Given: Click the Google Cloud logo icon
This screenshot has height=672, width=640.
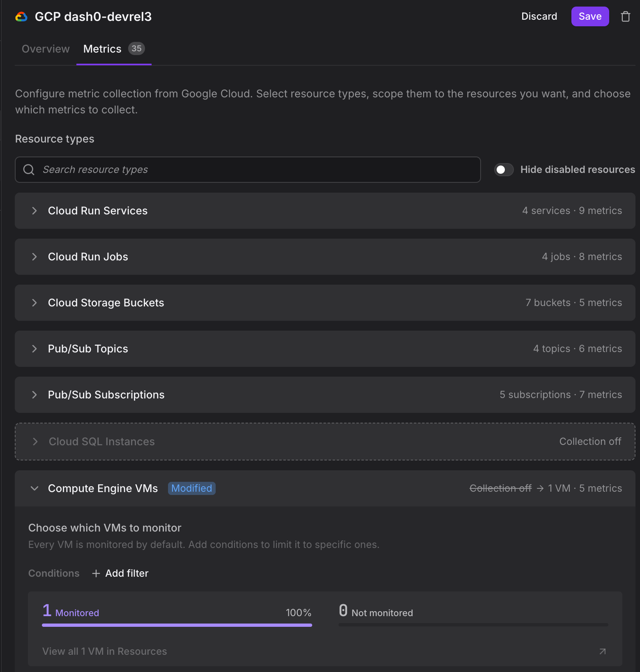Looking at the screenshot, I should tap(21, 16).
